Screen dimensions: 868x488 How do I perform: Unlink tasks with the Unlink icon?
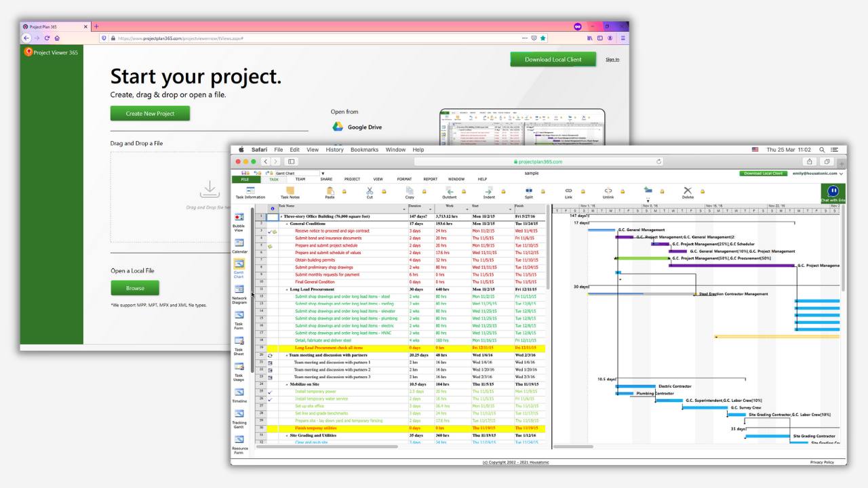click(x=608, y=191)
